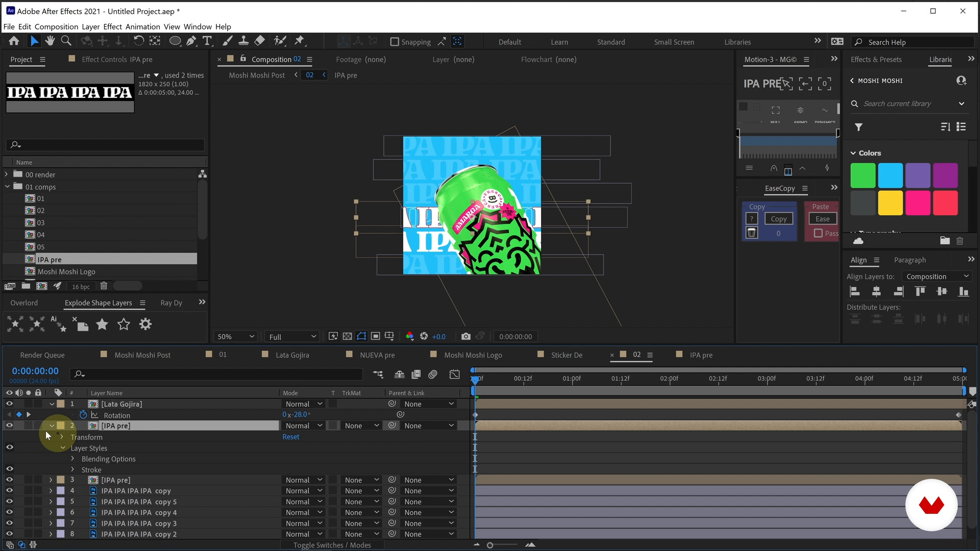Click the Graph Editor icon in timeline
The image size is (980, 551).
pyautogui.click(x=454, y=374)
